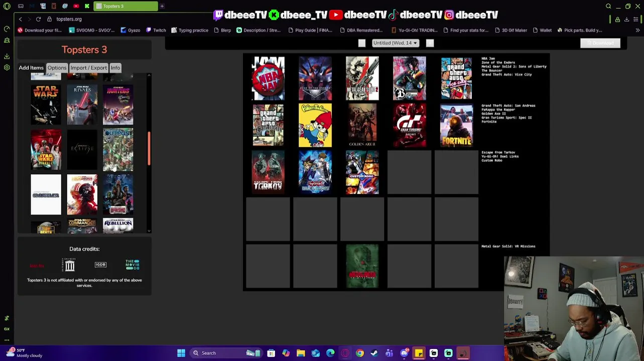This screenshot has height=361, width=644.
Task: Open a new browser tab
Action: tap(162, 6)
